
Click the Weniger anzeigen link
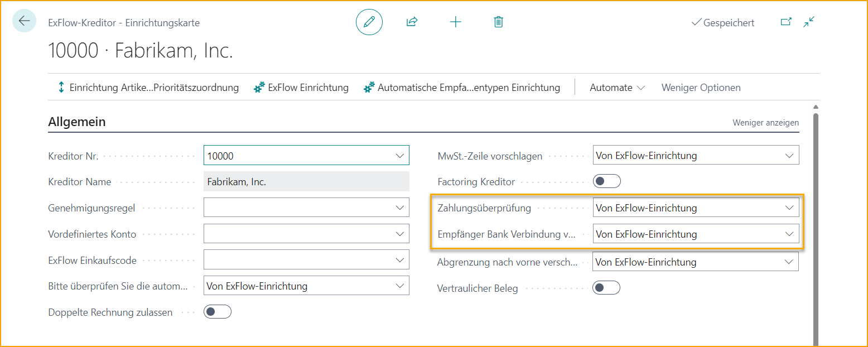[765, 122]
